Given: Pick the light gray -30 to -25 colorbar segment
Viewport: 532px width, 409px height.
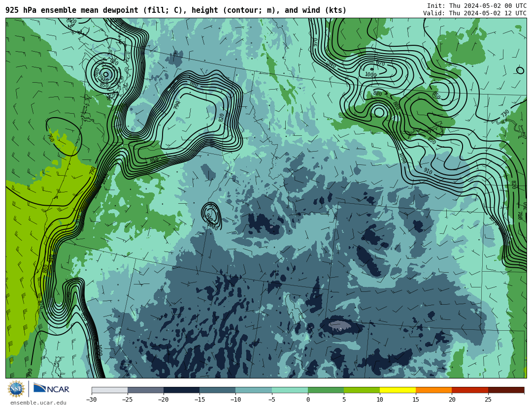Looking at the screenshot, I should pyautogui.click(x=109, y=390).
